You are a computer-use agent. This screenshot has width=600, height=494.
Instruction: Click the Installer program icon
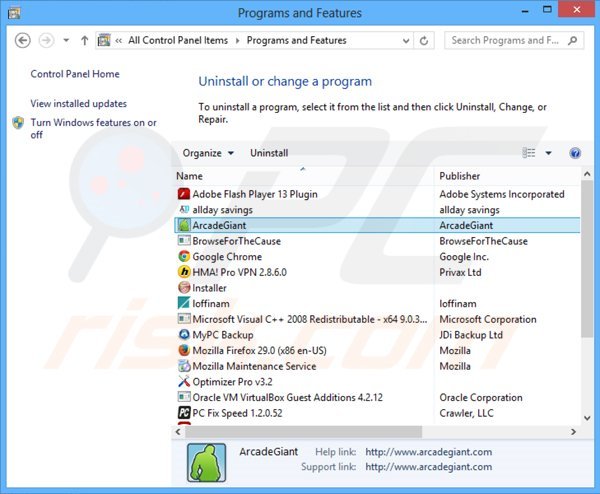tap(184, 287)
